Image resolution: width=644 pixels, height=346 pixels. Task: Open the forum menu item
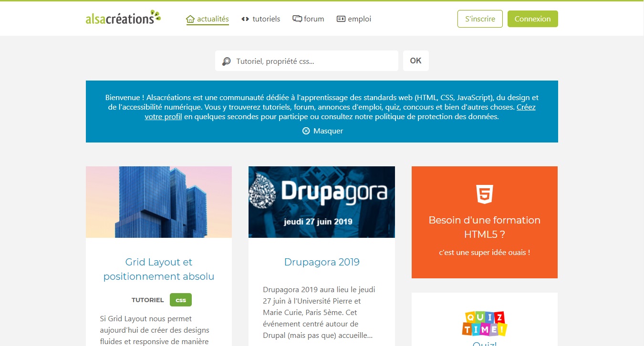[308, 19]
